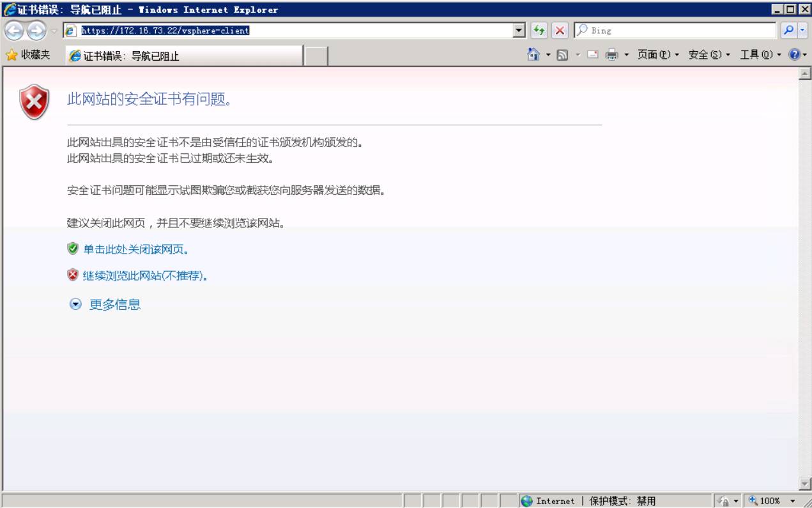Click the 100% zoom level button

click(x=765, y=501)
